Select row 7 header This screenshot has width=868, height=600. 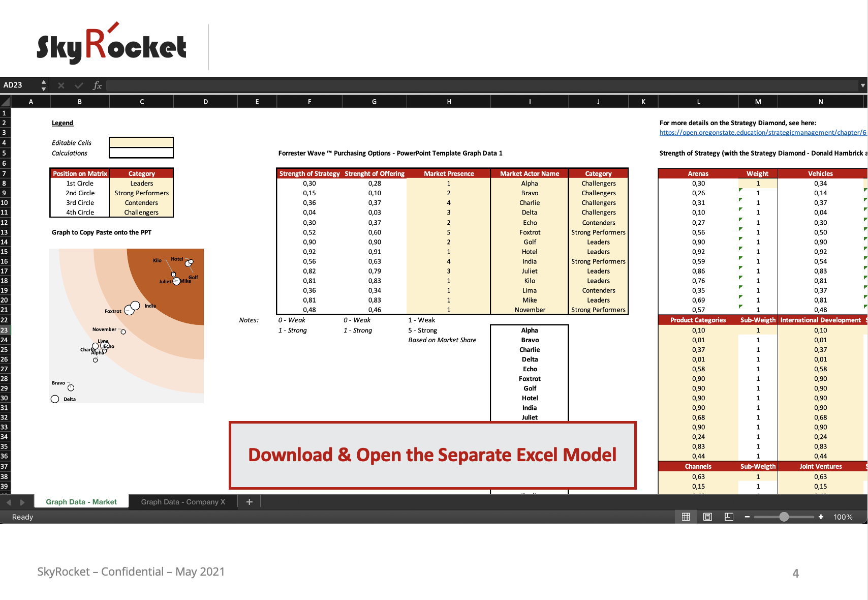(5, 173)
